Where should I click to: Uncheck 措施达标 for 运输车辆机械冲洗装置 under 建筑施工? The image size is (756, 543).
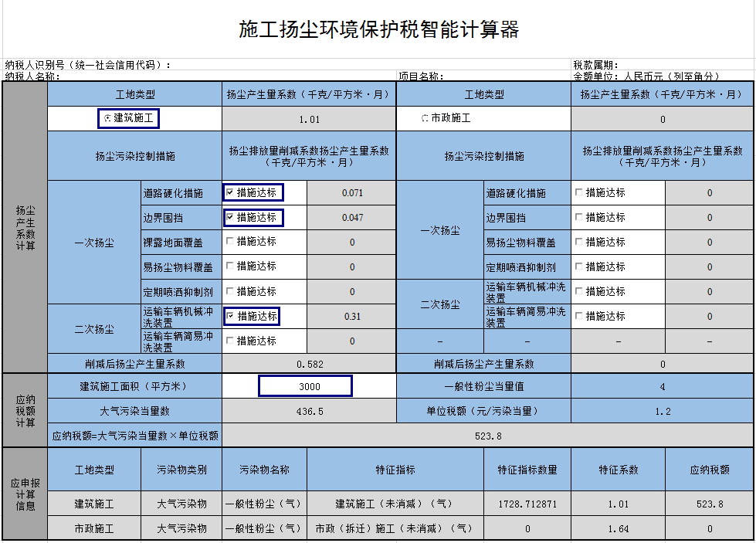230,317
